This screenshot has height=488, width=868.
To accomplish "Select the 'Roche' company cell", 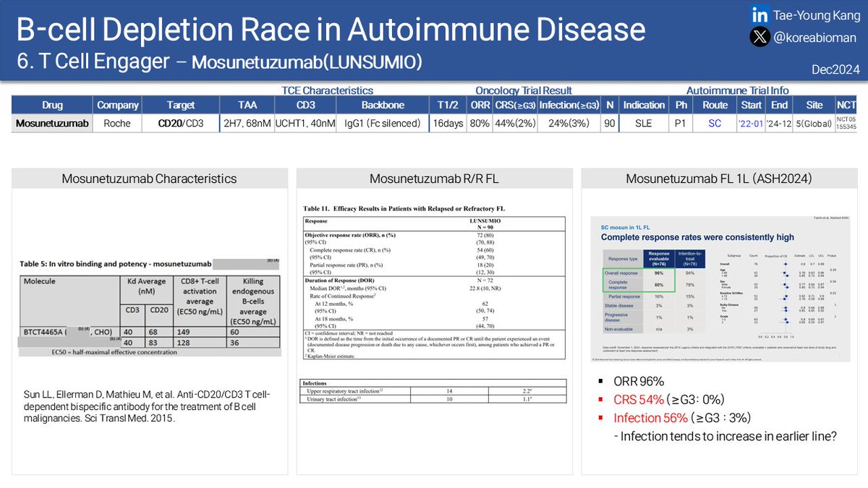I will click(117, 124).
